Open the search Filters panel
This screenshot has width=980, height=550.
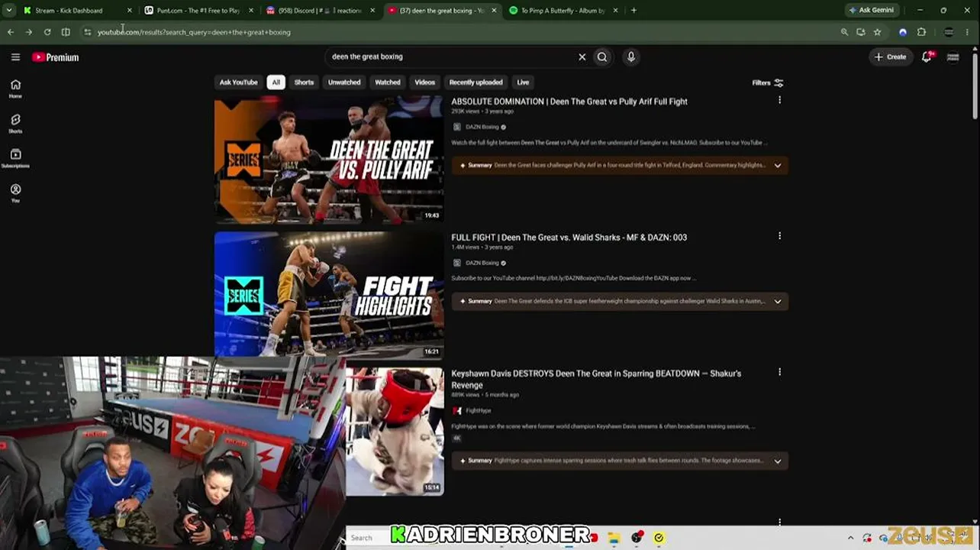coord(768,82)
